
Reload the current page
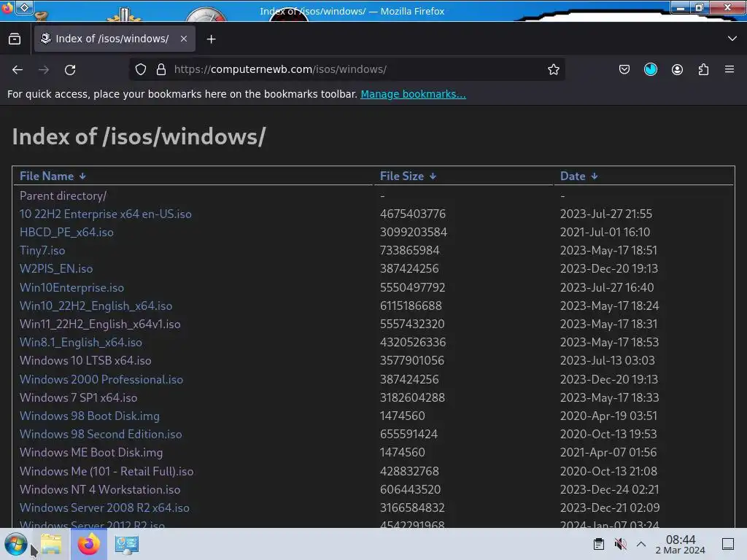[x=70, y=69]
